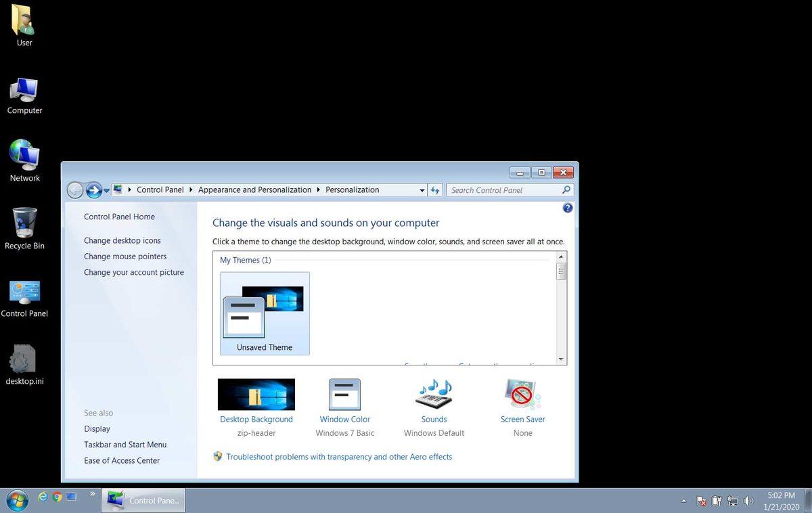Open Taskbar and Start Menu settings
The width and height of the screenshot is (812, 513).
125,445
